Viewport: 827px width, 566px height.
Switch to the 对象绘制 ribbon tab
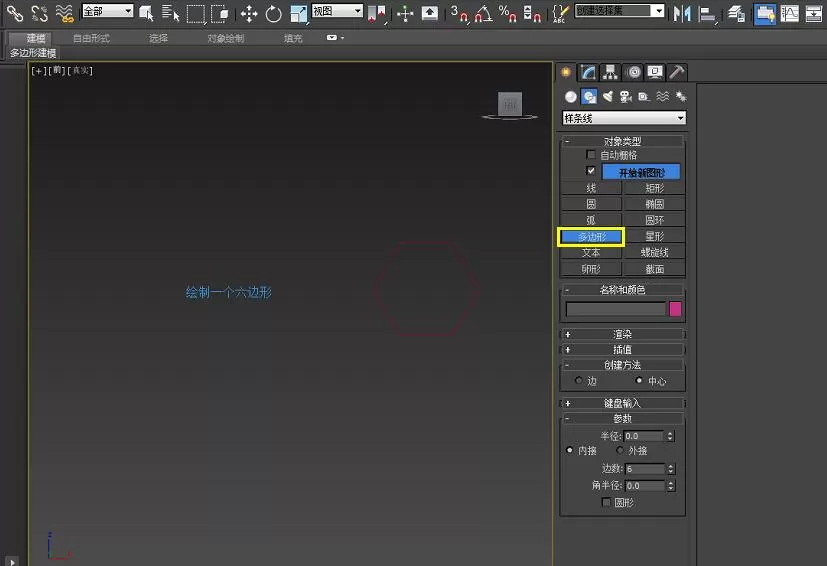coord(226,39)
